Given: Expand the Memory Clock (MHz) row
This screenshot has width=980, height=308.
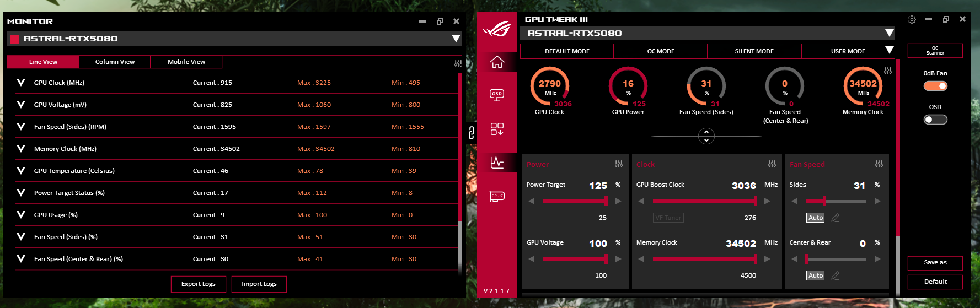Looking at the screenshot, I should [x=21, y=149].
